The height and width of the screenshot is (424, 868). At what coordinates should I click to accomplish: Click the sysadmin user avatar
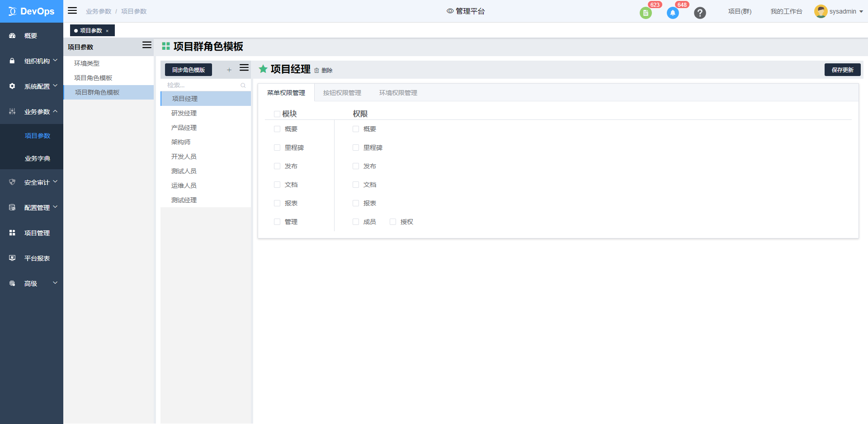(821, 11)
